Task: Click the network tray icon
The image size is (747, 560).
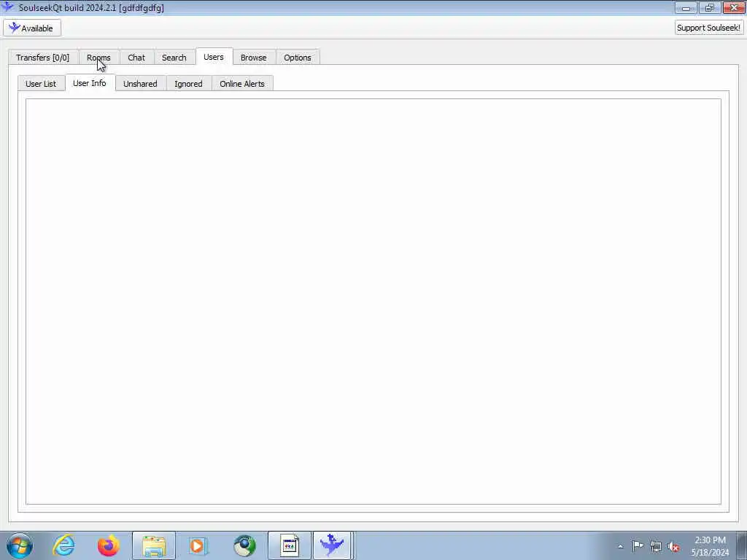Action: point(656,546)
